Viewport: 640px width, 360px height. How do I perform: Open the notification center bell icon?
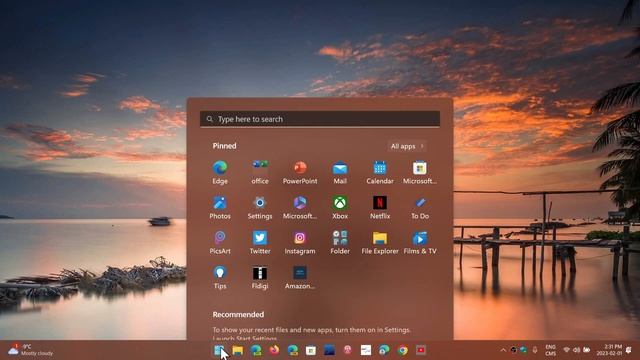point(629,350)
